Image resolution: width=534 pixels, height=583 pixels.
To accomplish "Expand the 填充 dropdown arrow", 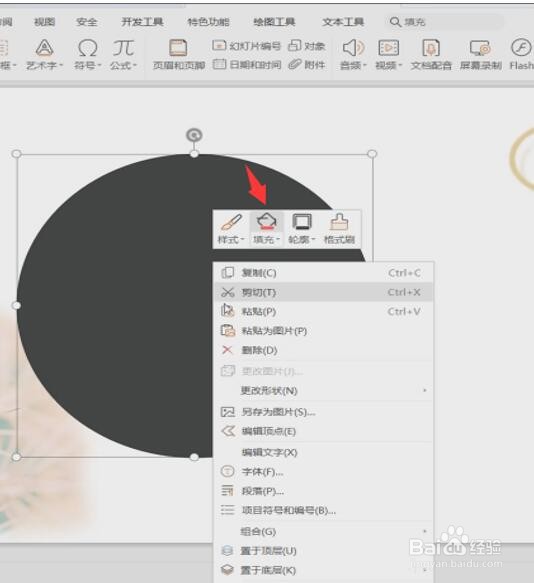I will [x=278, y=239].
